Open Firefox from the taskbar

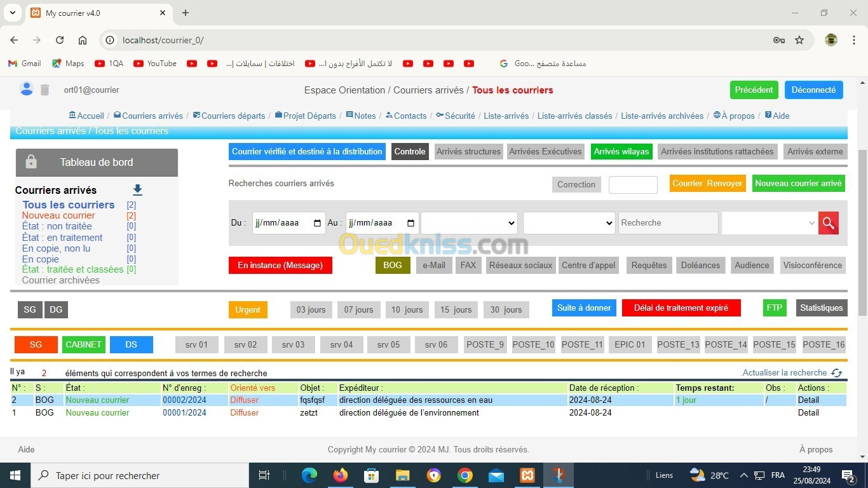pyautogui.click(x=341, y=475)
